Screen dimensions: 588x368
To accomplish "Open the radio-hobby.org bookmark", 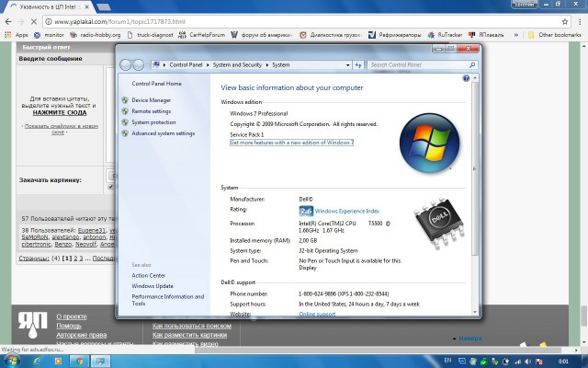I will (x=96, y=35).
